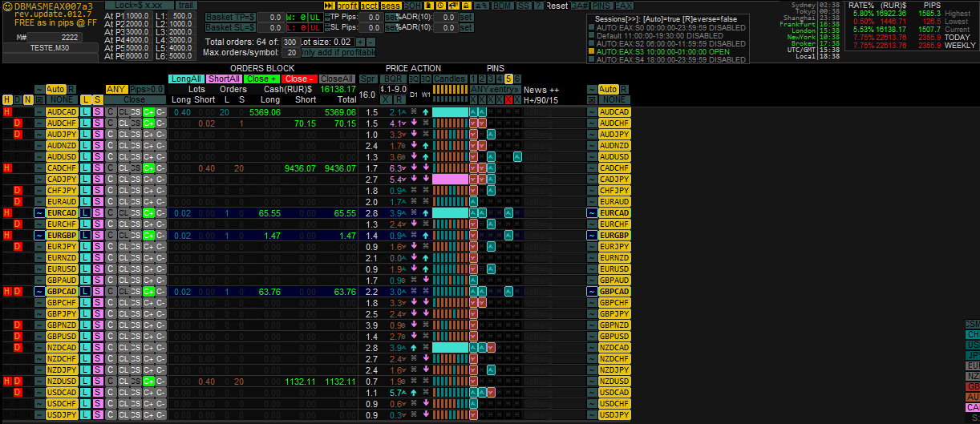Click the first pin icon in AUDCAD row
Screen dimensions: 980x424
coord(473,112)
